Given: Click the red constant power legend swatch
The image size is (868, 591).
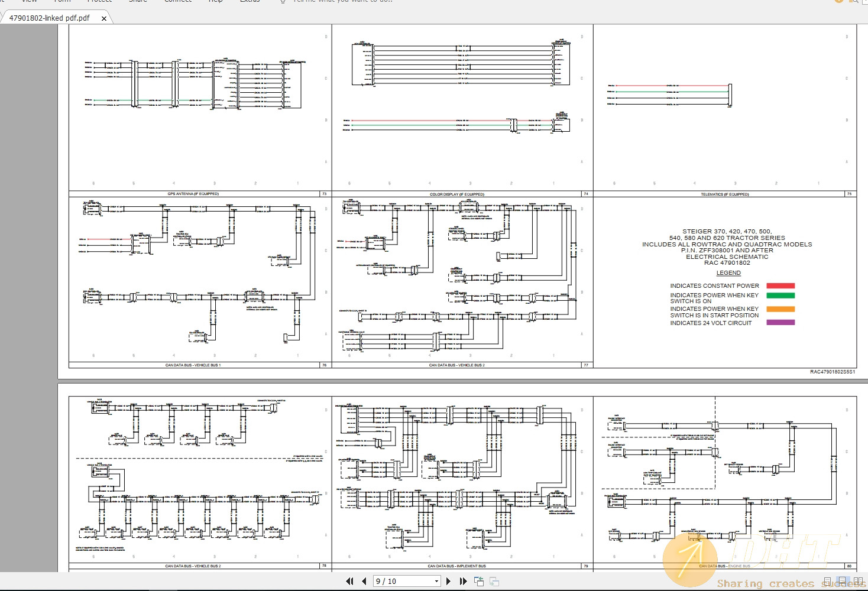Looking at the screenshot, I should [x=780, y=286].
